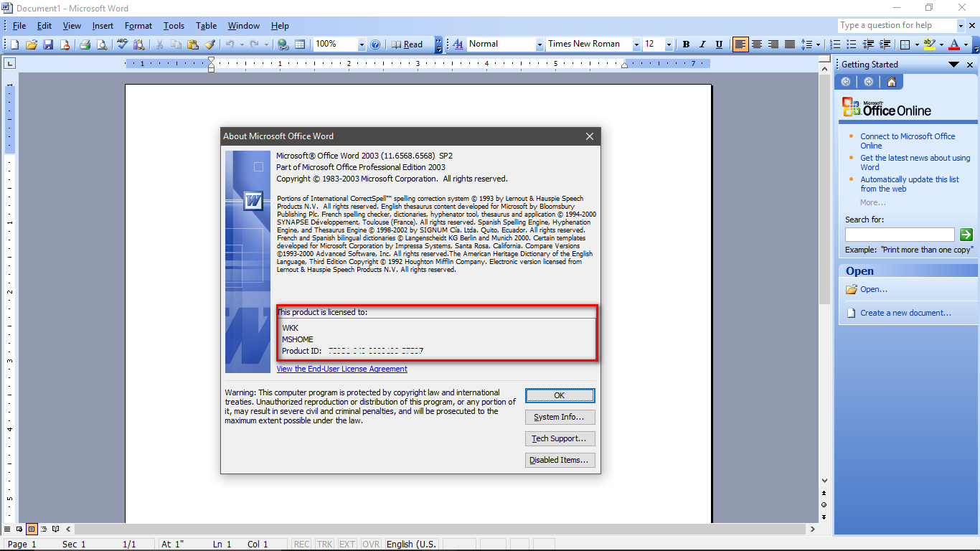Expand the Font Color dropdown arrow
980x551 pixels.
pyautogui.click(x=966, y=44)
